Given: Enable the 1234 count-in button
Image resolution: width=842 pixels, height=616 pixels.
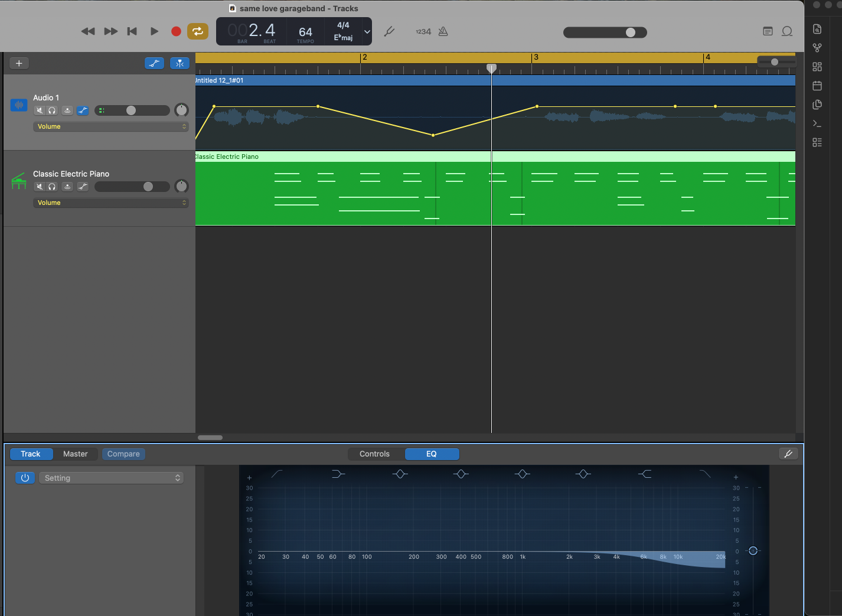Looking at the screenshot, I should 423,31.
